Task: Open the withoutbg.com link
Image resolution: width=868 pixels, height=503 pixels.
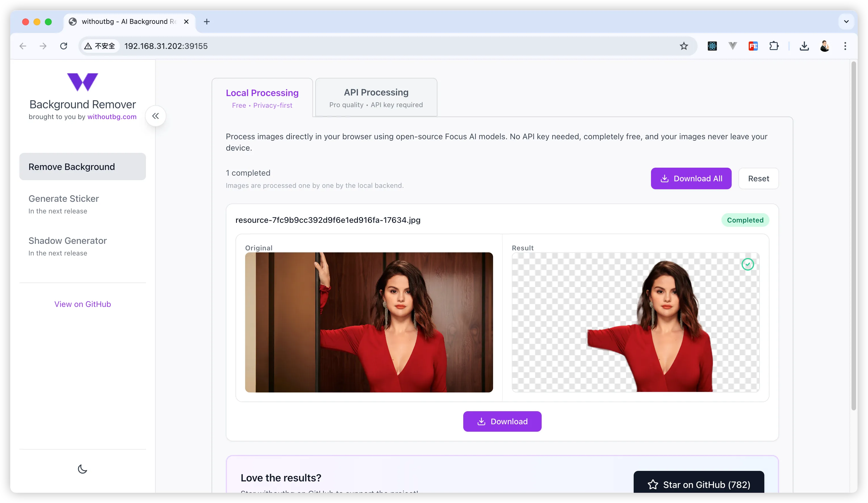Action: point(112,117)
